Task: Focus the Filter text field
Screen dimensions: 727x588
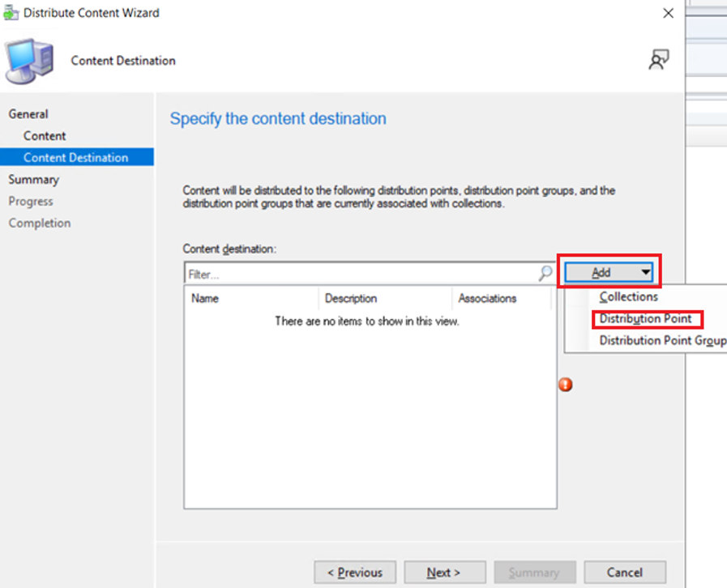Action: tap(361, 274)
